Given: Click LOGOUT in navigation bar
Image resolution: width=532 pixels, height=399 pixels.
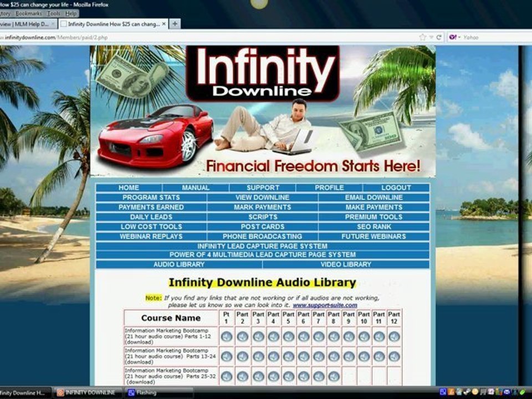Looking at the screenshot, I should [396, 188].
